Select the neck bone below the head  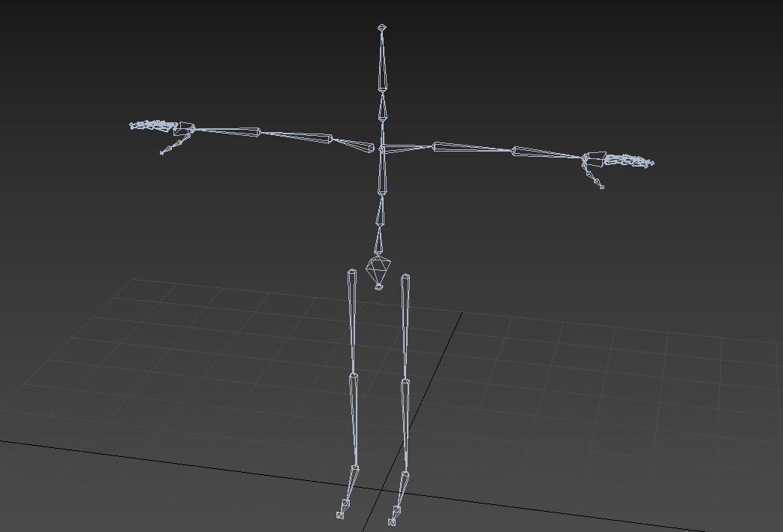click(x=382, y=107)
